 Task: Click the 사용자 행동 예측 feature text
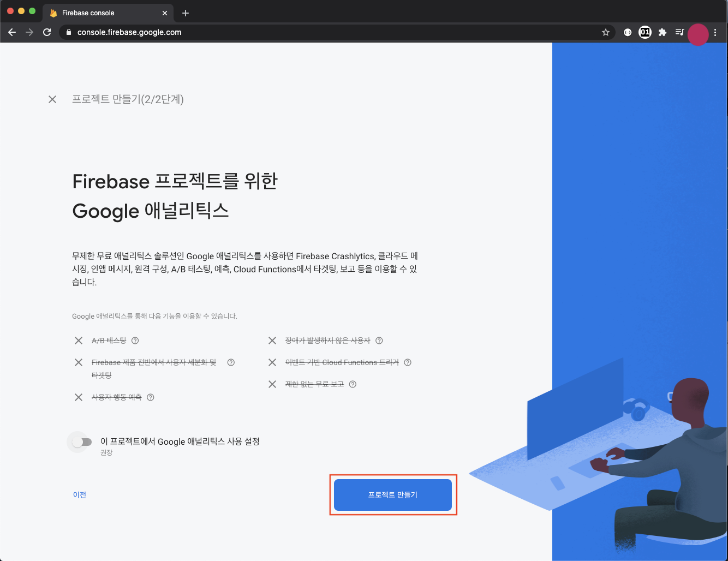coord(116,397)
